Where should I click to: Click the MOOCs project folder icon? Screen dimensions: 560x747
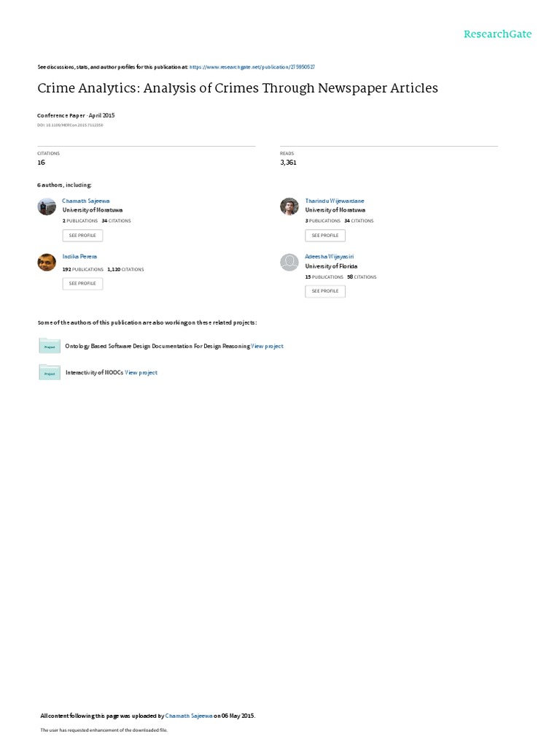(x=50, y=373)
